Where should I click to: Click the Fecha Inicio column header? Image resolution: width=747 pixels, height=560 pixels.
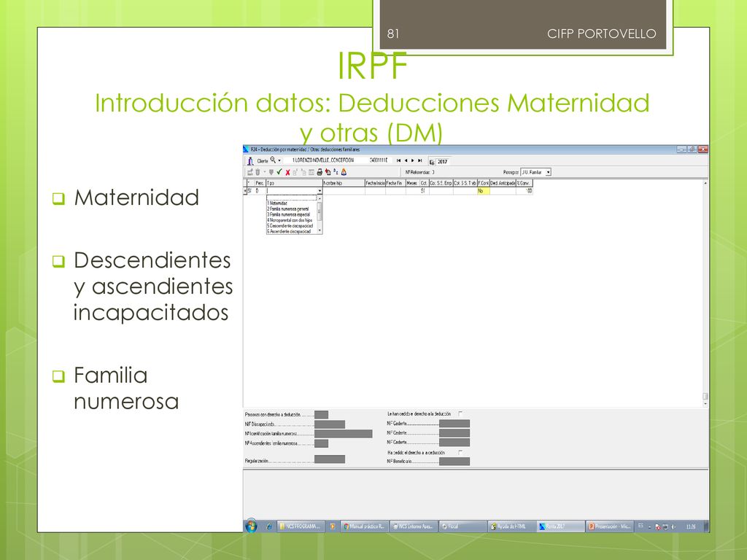click(375, 183)
